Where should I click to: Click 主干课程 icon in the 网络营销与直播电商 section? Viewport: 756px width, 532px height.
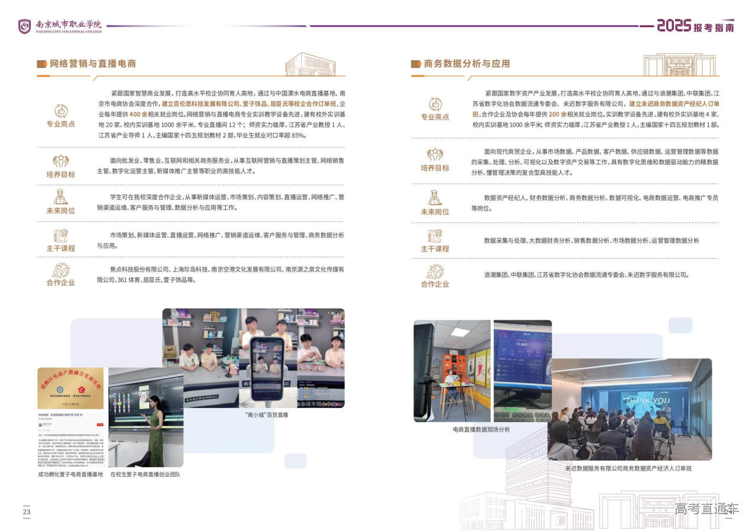pyautogui.click(x=61, y=235)
